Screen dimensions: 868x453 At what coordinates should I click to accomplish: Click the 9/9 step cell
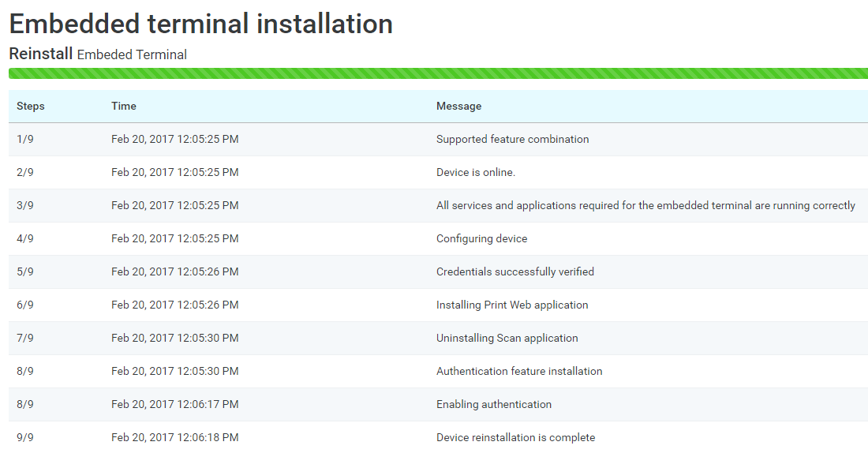(25, 437)
